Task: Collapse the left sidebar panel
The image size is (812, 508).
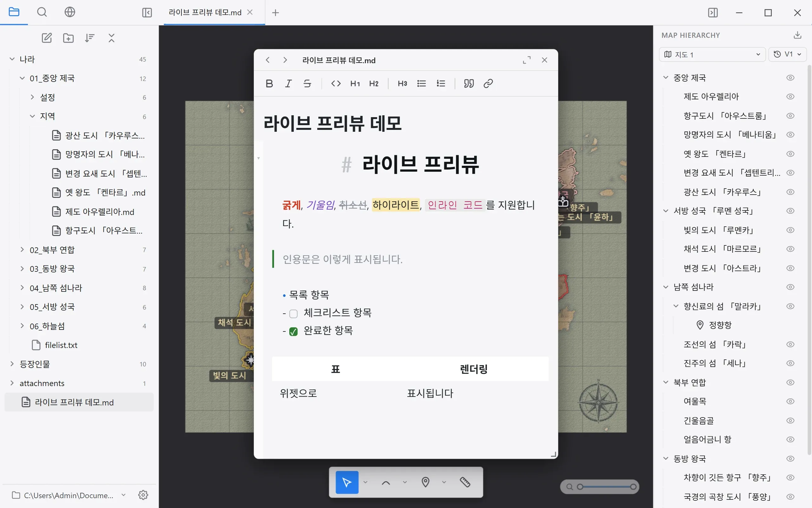Action: pyautogui.click(x=147, y=13)
